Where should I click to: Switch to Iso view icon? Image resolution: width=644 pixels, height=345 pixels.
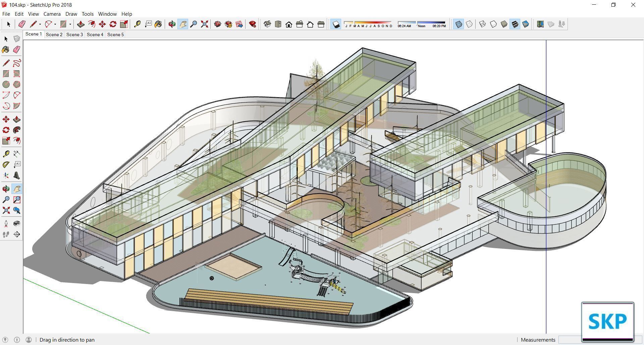click(x=267, y=24)
